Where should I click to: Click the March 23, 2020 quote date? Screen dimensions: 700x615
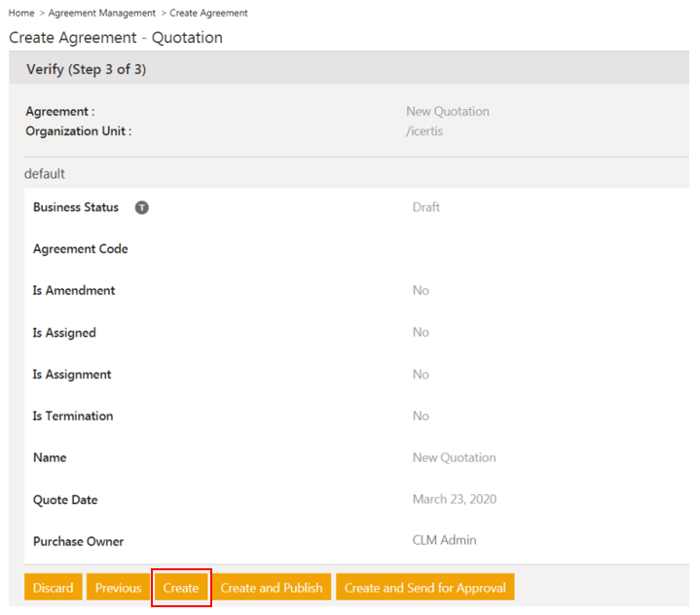454,499
